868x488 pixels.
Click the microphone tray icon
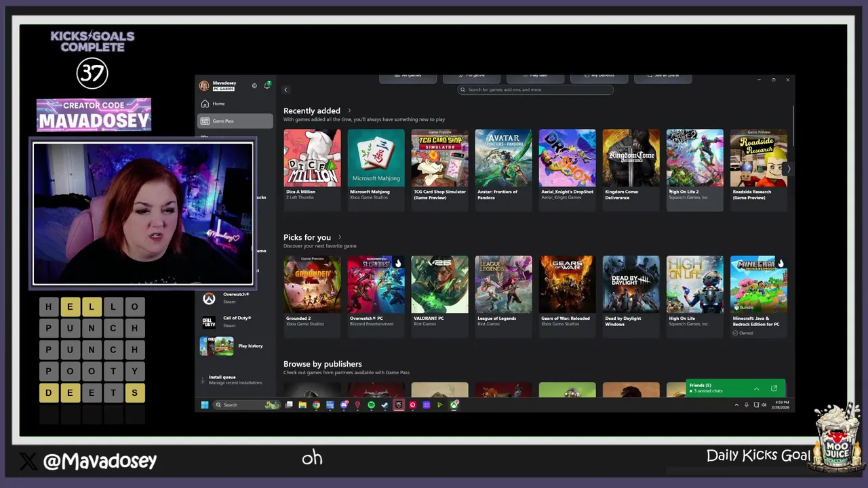pos(747,405)
